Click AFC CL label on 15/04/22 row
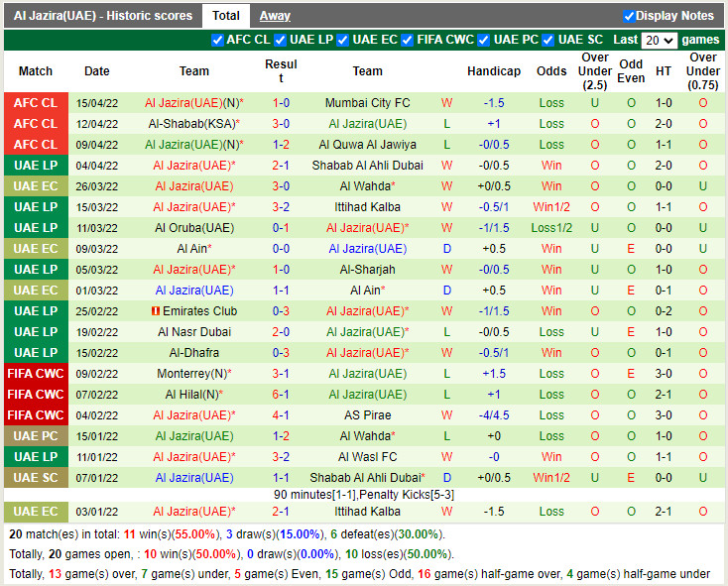 (36, 103)
